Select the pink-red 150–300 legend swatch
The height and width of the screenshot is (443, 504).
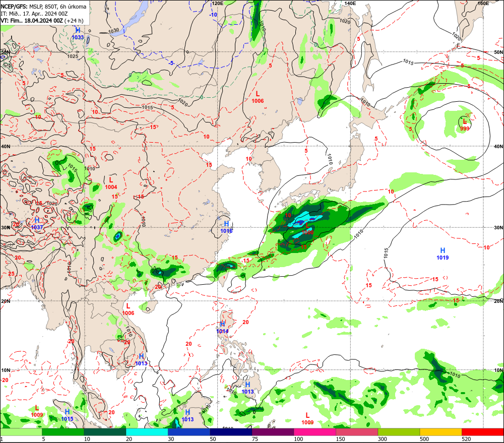pos(357,432)
